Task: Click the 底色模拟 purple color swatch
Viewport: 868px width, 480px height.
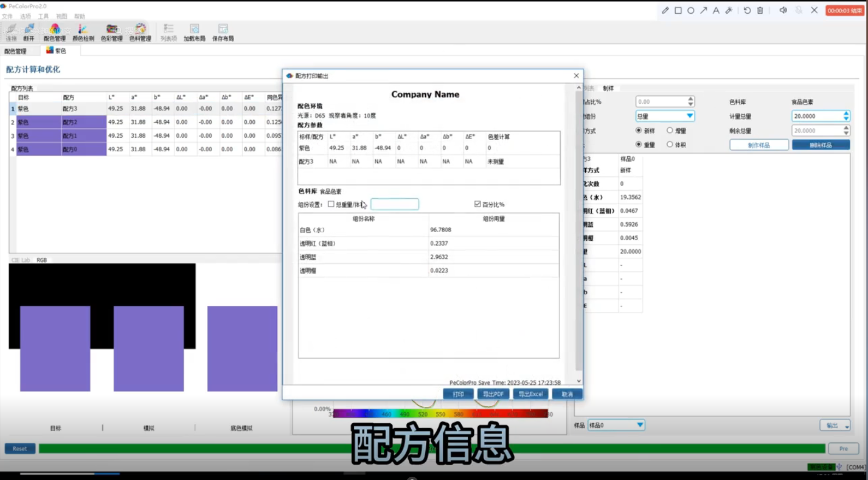Action: (242, 348)
